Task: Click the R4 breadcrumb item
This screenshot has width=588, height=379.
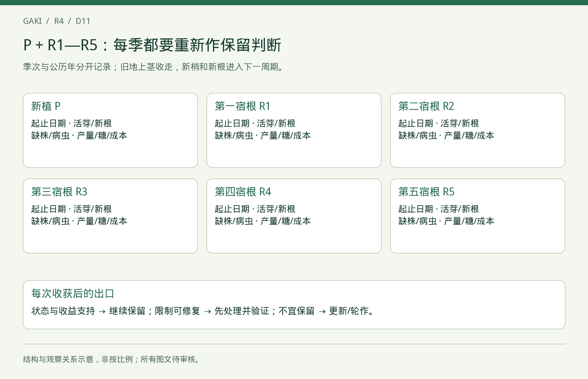Action: (59, 21)
